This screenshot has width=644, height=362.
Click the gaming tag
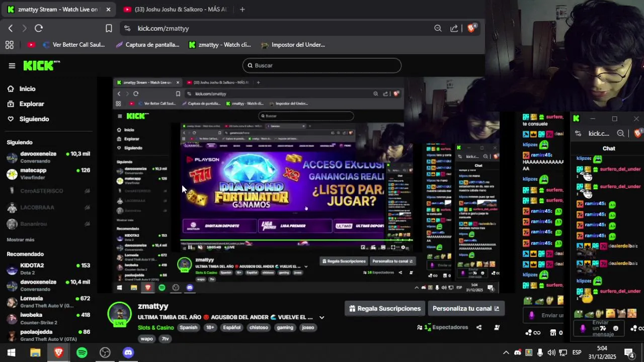(x=284, y=327)
